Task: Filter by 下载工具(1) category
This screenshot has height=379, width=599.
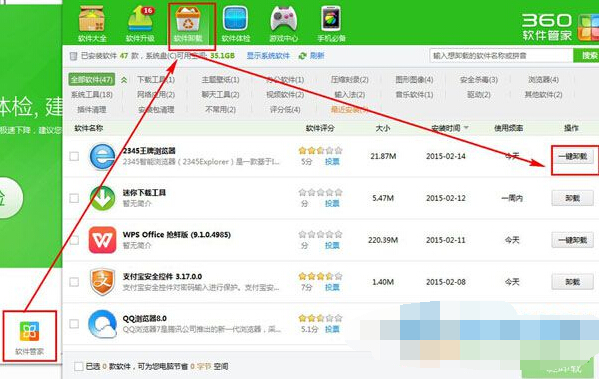Action: point(156,80)
